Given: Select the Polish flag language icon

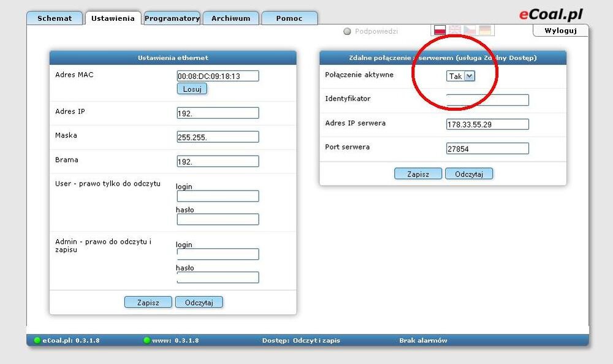Looking at the screenshot, I should point(440,30).
